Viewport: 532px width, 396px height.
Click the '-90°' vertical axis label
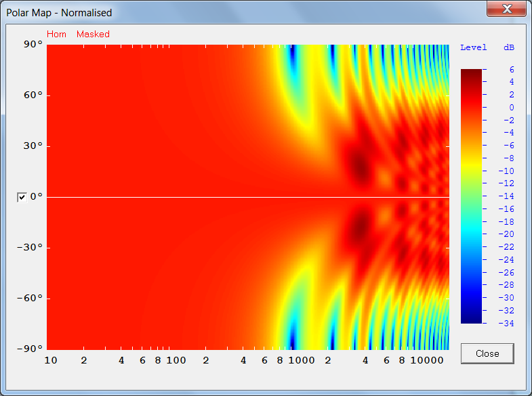[x=30, y=349]
